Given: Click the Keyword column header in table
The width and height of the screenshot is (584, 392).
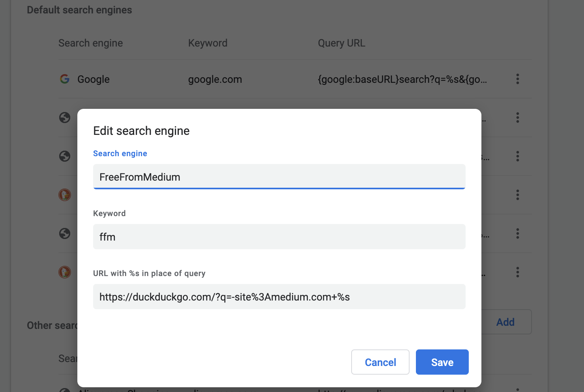Looking at the screenshot, I should (x=208, y=43).
